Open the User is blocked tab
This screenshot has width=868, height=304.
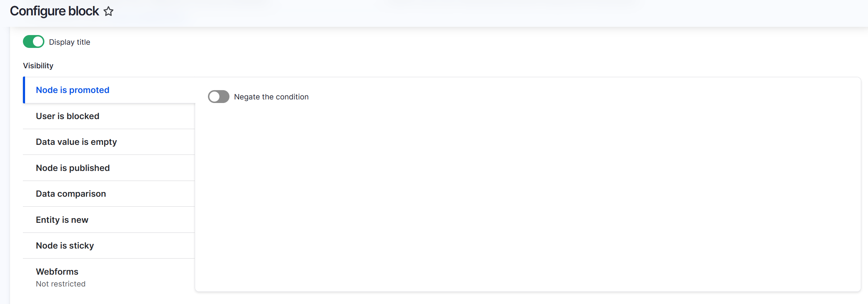point(68,116)
